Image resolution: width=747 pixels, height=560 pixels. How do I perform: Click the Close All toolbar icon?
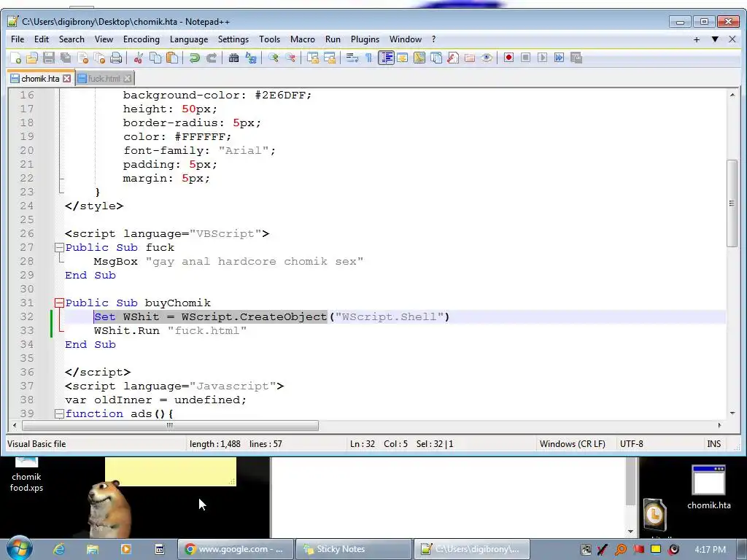(99, 58)
